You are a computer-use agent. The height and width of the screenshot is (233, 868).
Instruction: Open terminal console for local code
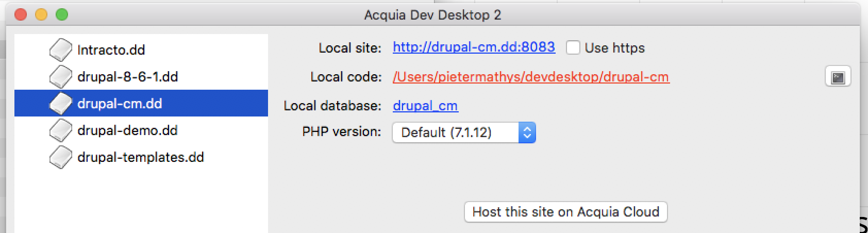click(838, 77)
